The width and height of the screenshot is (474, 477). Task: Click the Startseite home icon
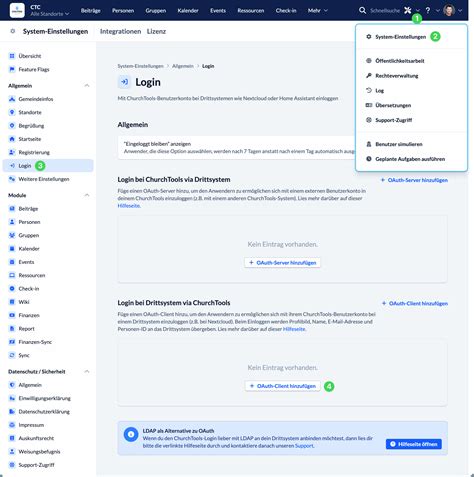pos(12,139)
